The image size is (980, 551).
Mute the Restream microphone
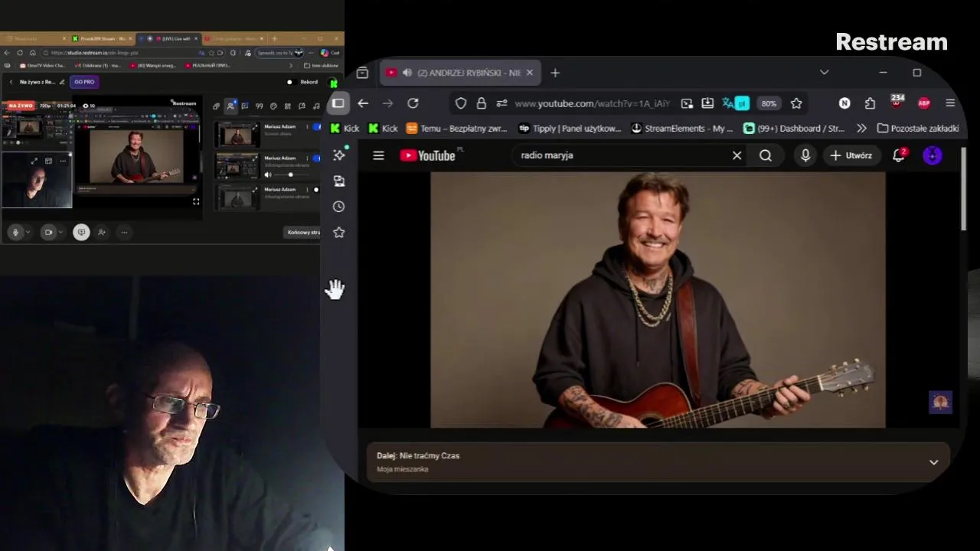pos(15,232)
